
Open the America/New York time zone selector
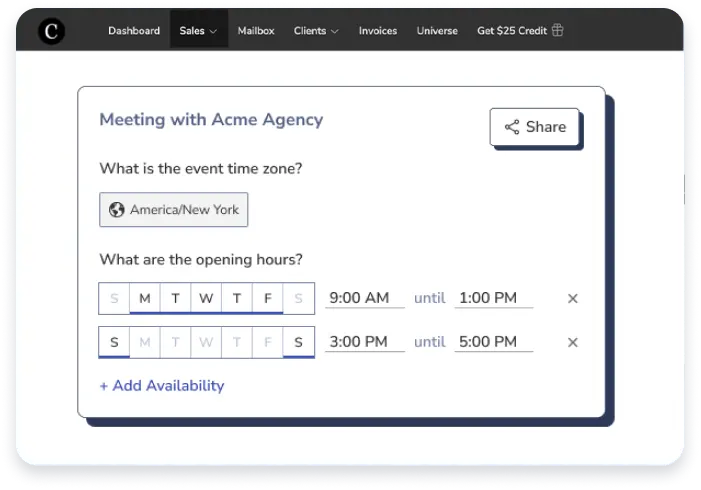point(173,210)
